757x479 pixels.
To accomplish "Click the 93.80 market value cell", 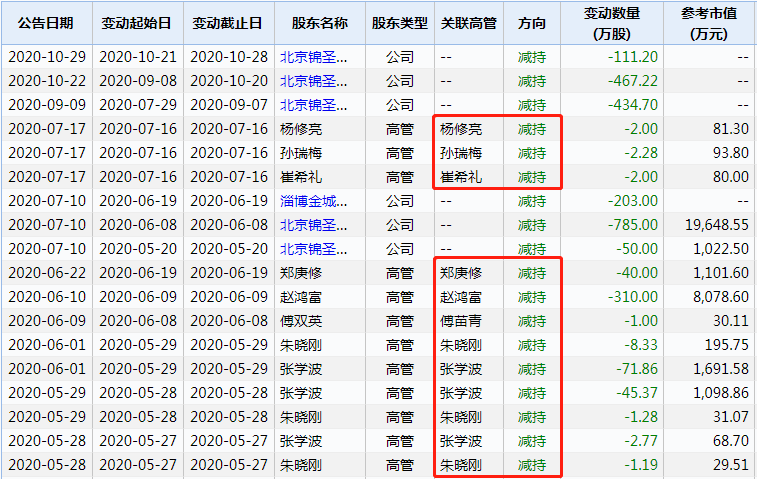I will [x=731, y=153].
